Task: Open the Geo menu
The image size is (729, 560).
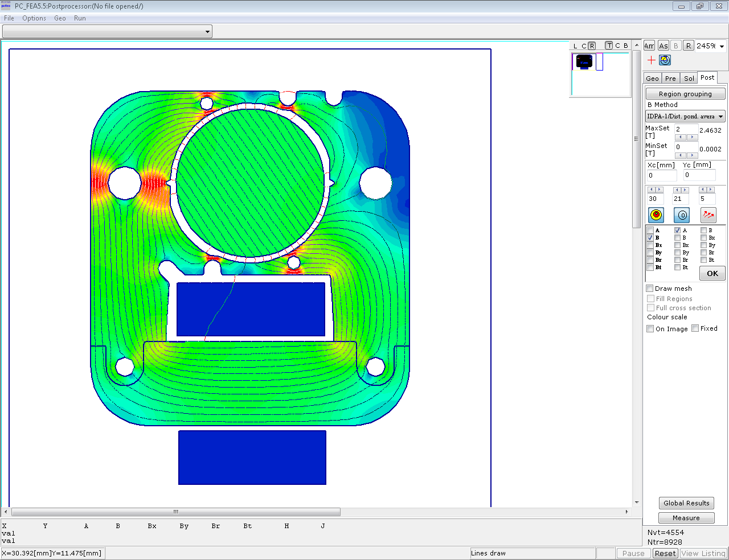Action: (x=60, y=18)
